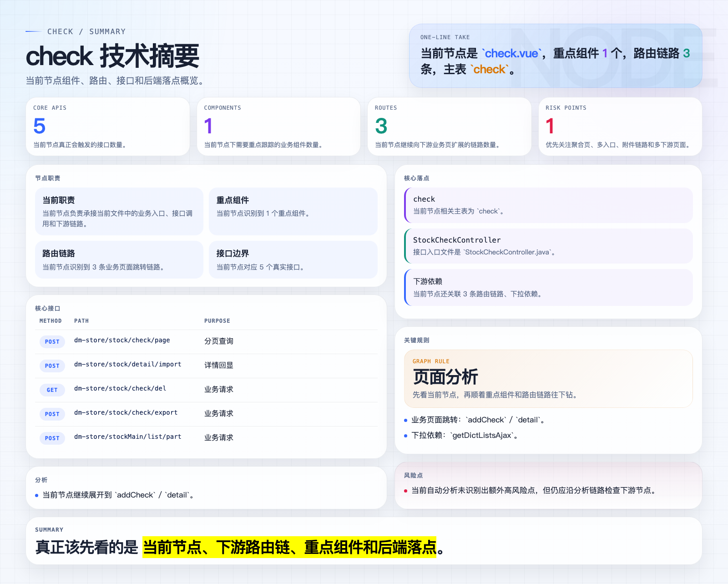This screenshot has width=728, height=584.
Task: Select the 重点组件 tile
Action: (x=293, y=211)
